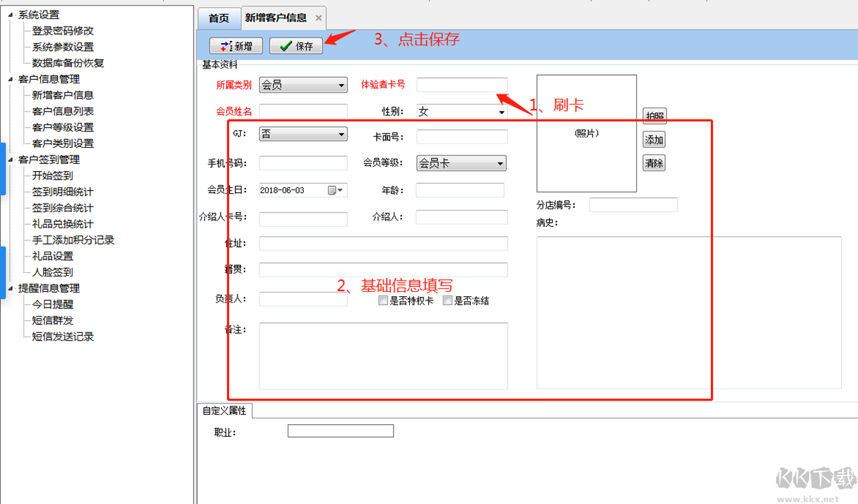Screen dimensions: 858x504
Task: Select 人脸签到 in the sidebar
Action: coord(51,271)
